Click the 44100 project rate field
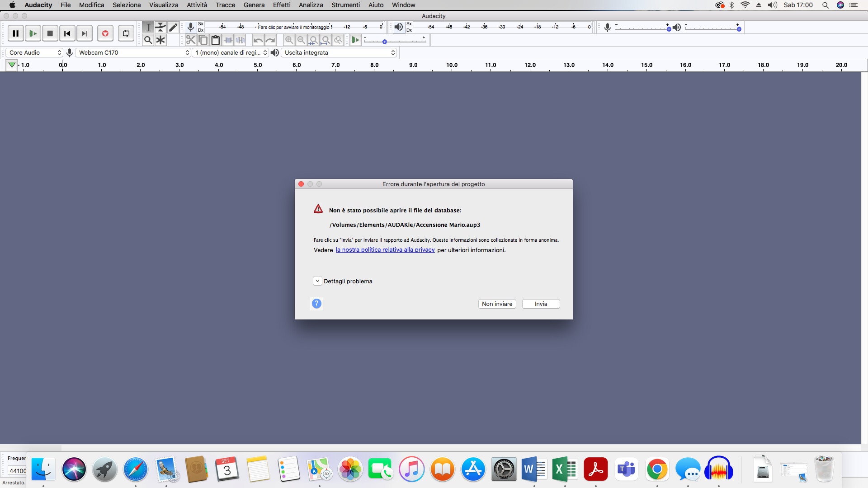Viewport: 868px width, 488px height. pos(17,471)
